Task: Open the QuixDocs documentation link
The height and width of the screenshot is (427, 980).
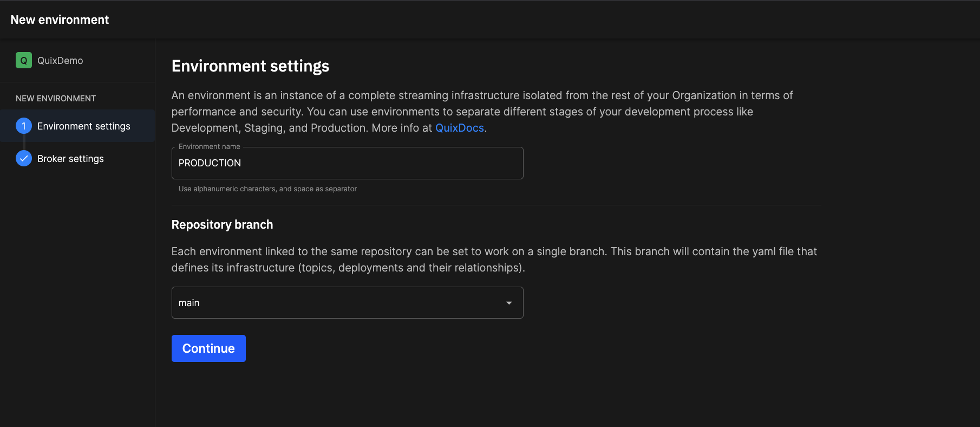Action: (459, 128)
